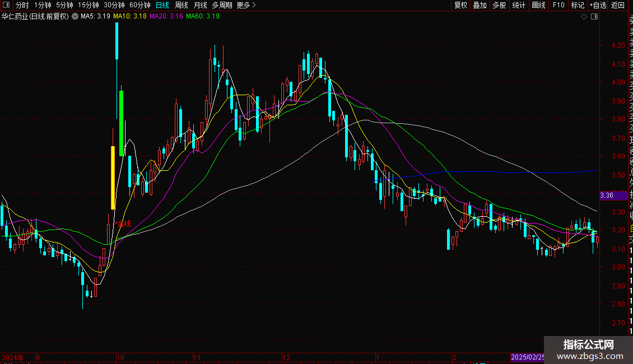Activate the 画线 drawing tool
The width and height of the screenshot is (633, 364).
[538, 5]
